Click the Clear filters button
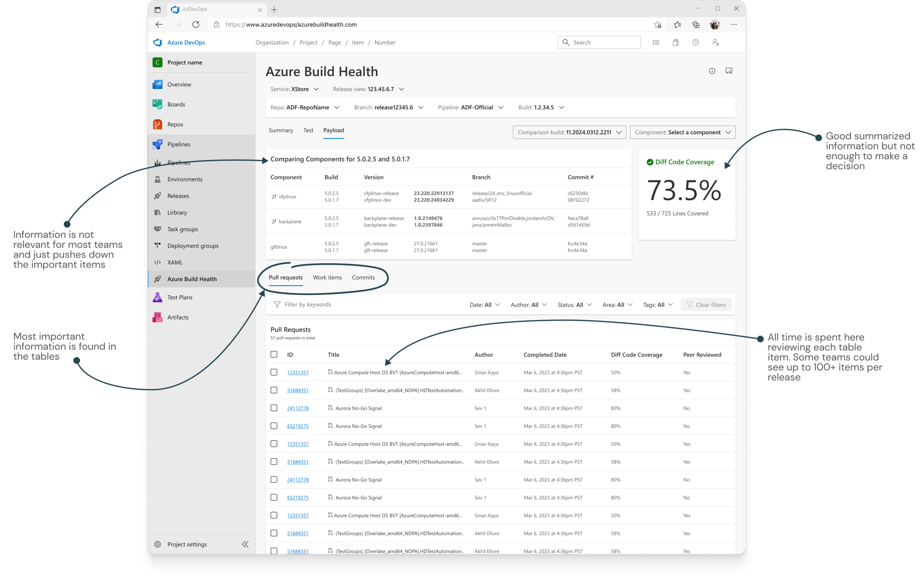The height and width of the screenshot is (579, 924). [x=706, y=305]
